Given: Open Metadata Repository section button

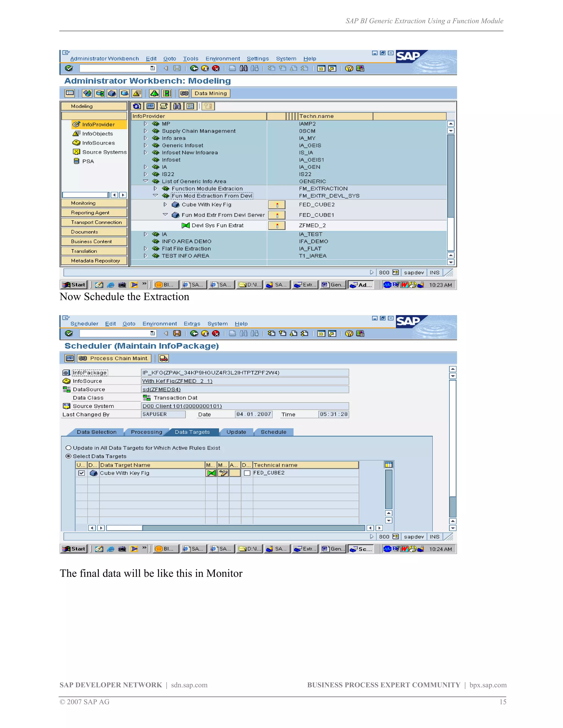Looking at the screenshot, I should point(94,261).
